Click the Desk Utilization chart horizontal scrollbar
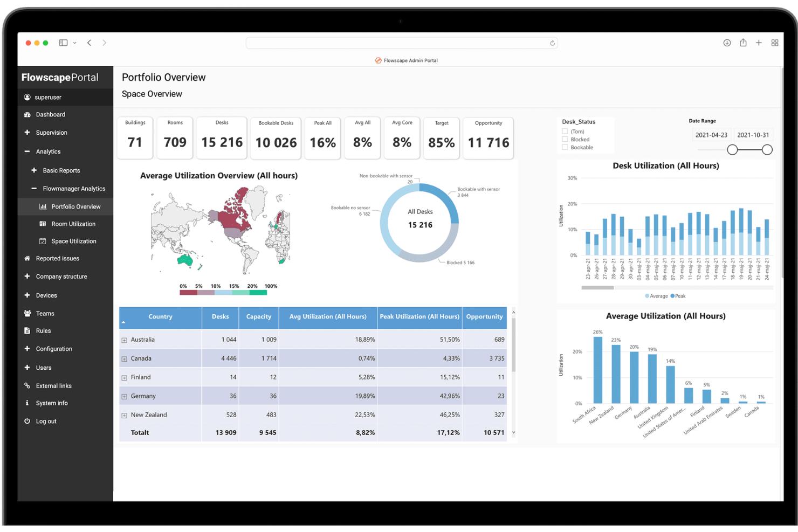 (597, 288)
